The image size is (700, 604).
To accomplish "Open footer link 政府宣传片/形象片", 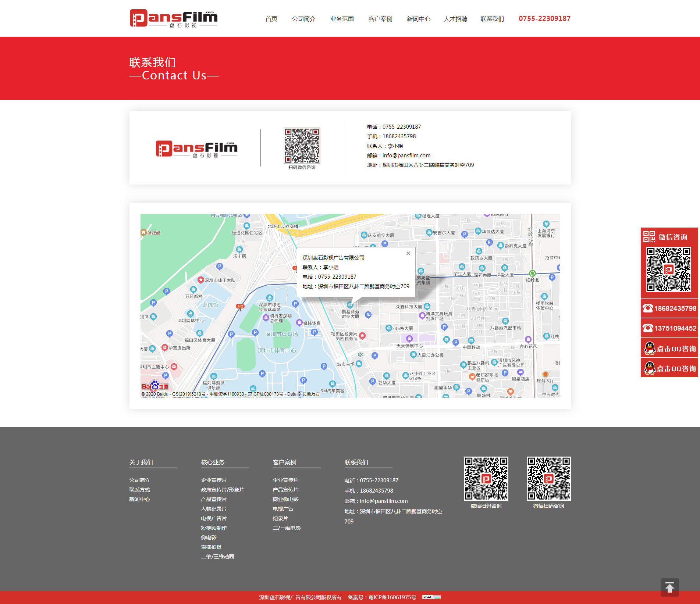I will [223, 490].
